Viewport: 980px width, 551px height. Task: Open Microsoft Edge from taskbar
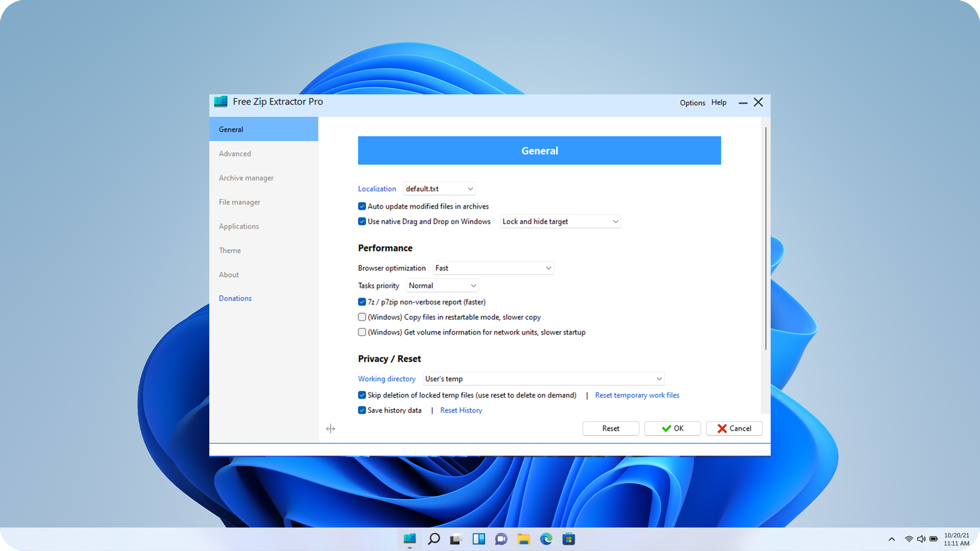[546, 539]
